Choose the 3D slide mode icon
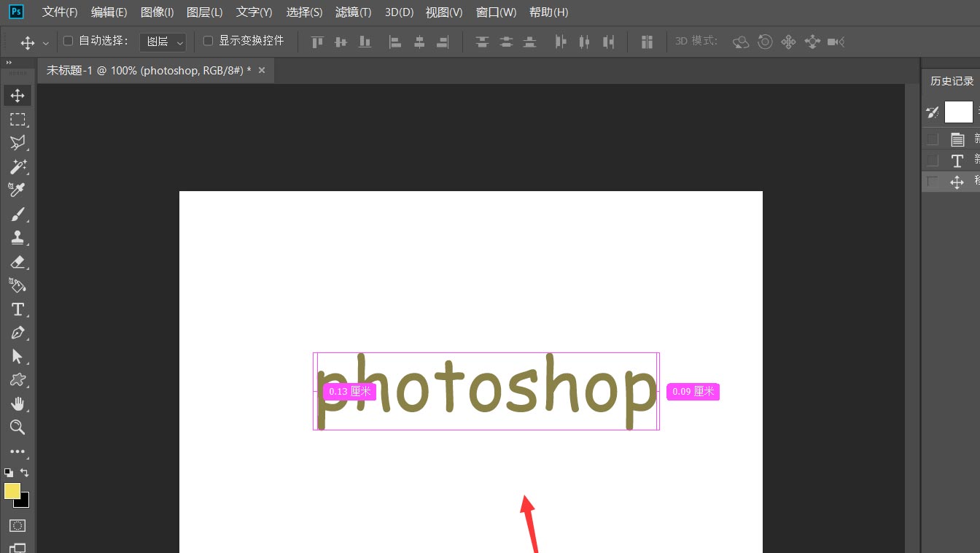Viewport: 980px width, 553px height. (x=812, y=42)
